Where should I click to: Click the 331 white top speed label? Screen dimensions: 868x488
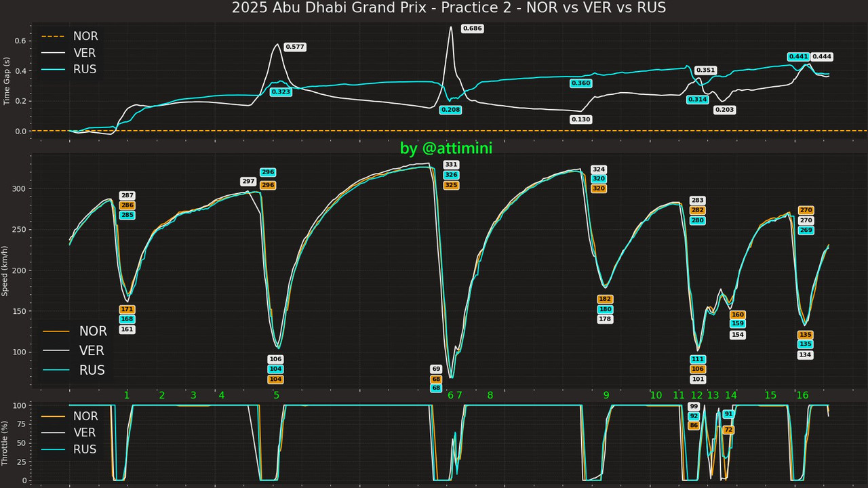coord(452,165)
